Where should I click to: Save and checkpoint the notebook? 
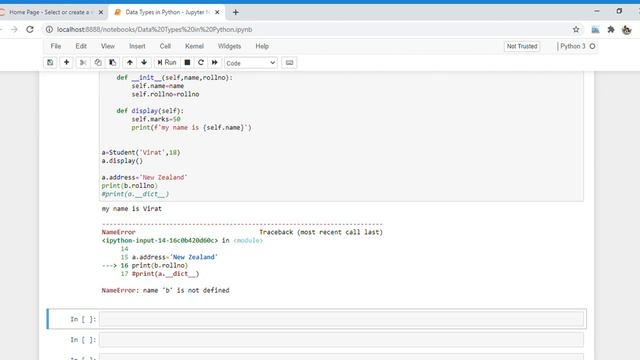tap(50, 62)
